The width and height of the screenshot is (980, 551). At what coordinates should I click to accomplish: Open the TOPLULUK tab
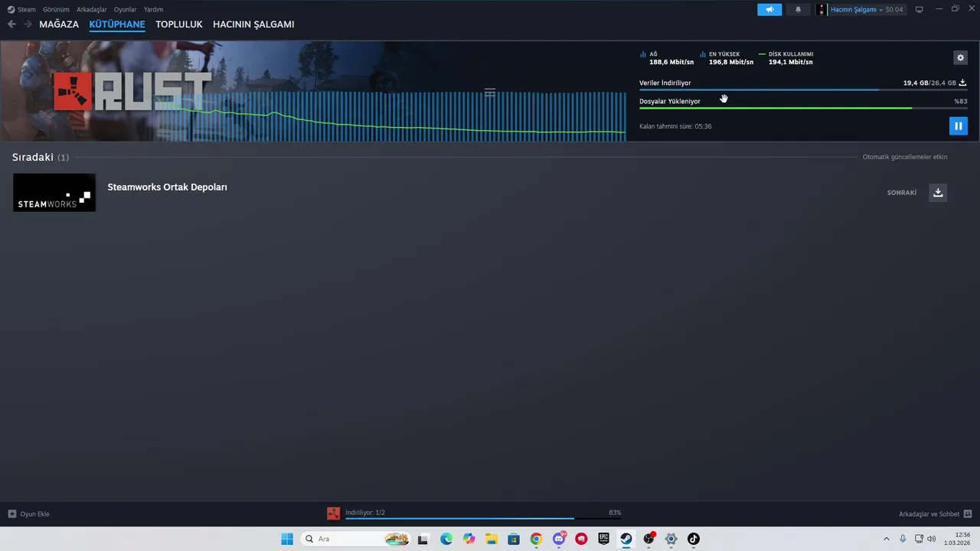179,24
